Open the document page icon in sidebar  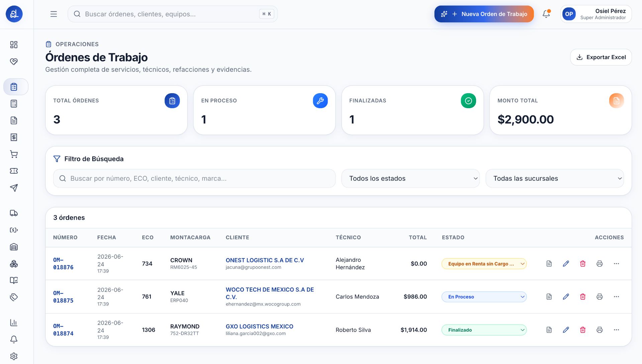[x=14, y=121]
